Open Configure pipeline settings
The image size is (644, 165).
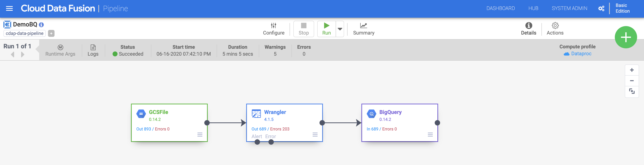[273, 29]
